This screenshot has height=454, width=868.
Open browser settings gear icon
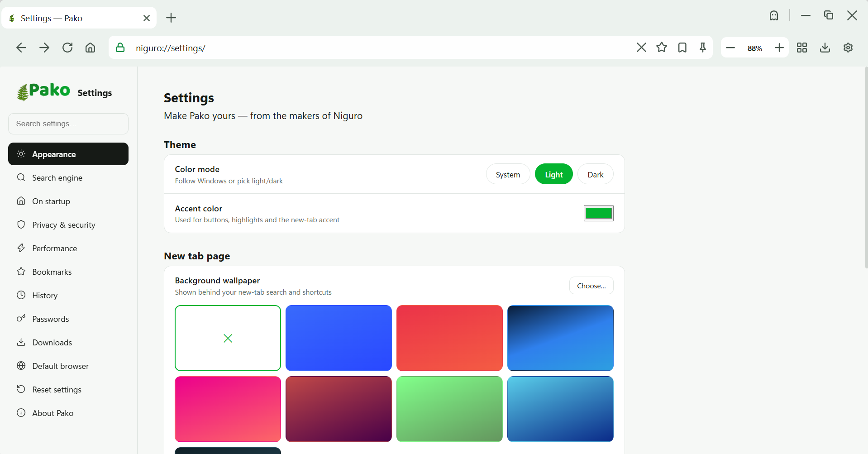tap(848, 48)
